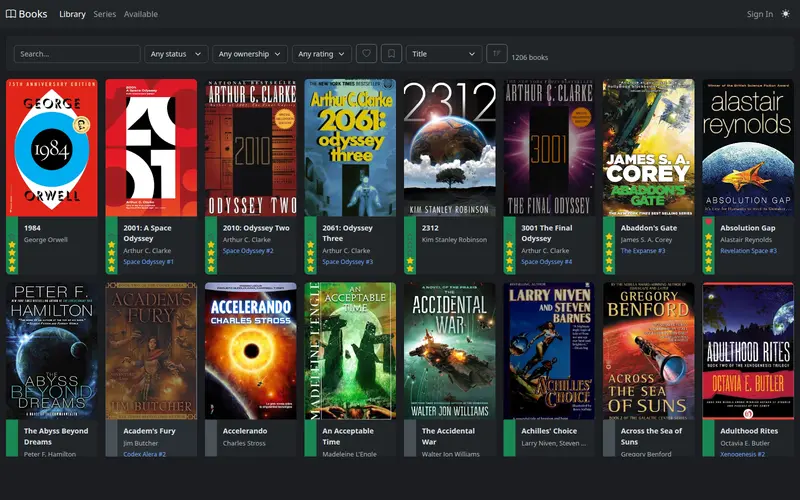The image size is (800, 500).
Task: Click the 1984 title text
Action: click(x=32, y=228)
